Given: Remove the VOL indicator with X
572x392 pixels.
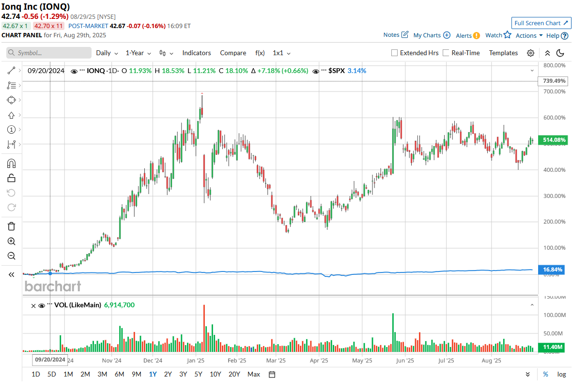Looking at the screenshot, I should point(33,305).
